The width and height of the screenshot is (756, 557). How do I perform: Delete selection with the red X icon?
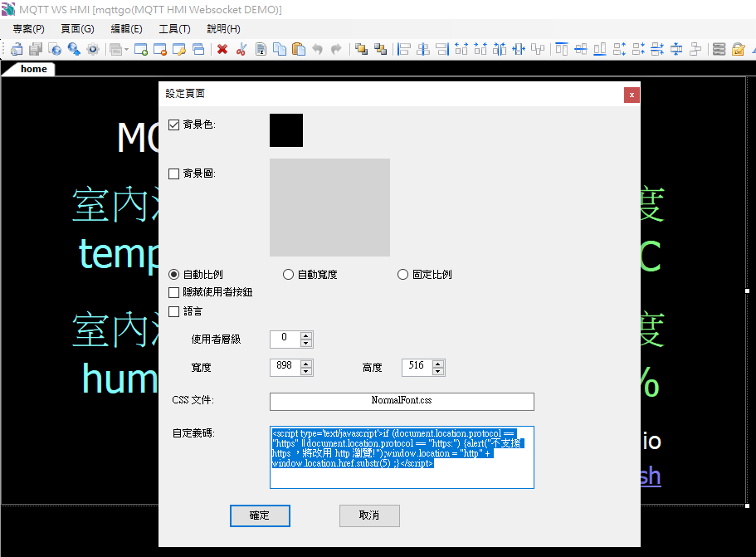coord(222,49)
